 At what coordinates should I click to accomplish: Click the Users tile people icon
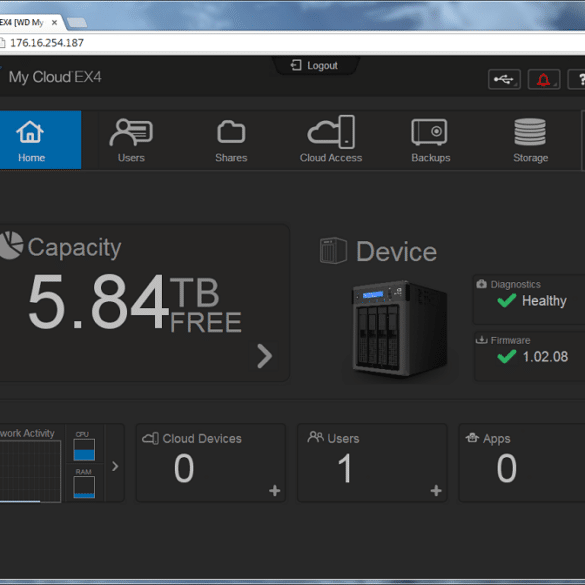(316, 437)
